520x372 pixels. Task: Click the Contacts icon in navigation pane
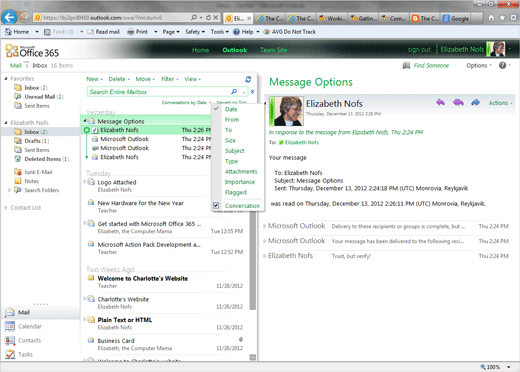10,340
